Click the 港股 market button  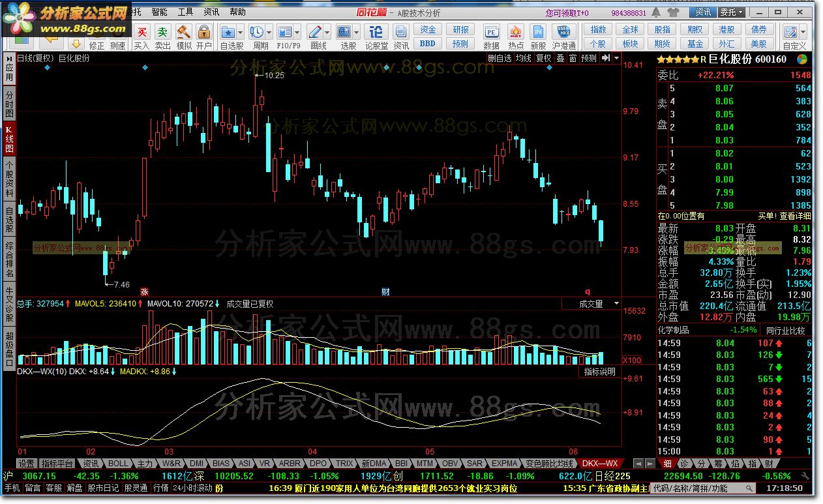[726, 29]
